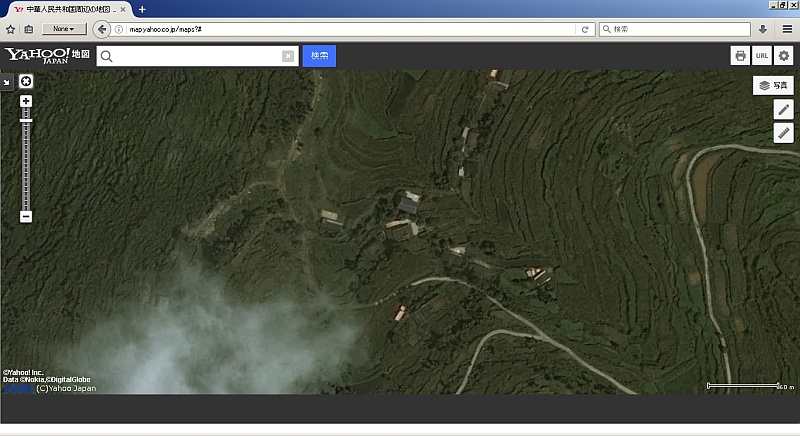Open the 写真 map layer selector
This screenshot has height=436, width=800.
(x=773, y=86)
